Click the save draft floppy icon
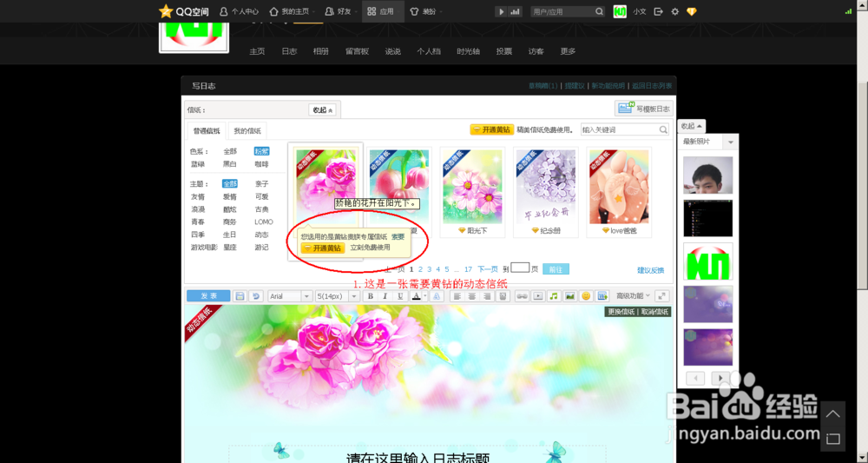The image size is (868, 463). click(240, 296)
